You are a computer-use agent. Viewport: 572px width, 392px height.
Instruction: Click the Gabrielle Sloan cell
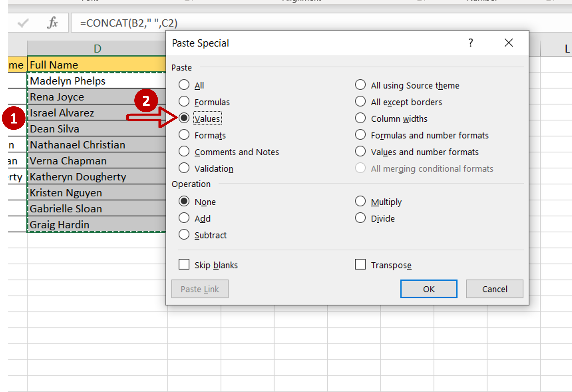[x=96, y=208]
